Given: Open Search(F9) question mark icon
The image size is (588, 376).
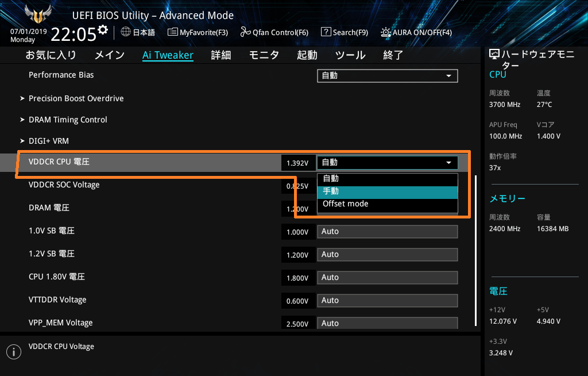Looking at the screenshot, I should point(326,32).
